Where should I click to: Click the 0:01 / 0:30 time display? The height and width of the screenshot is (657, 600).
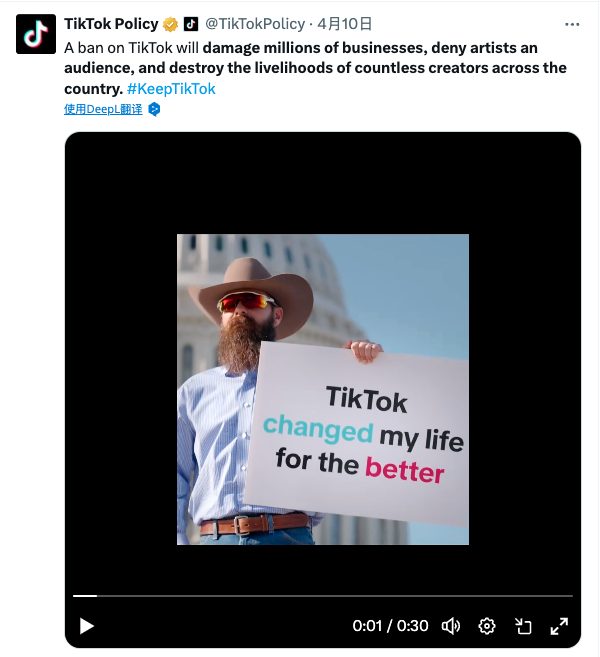coord(390,626)
